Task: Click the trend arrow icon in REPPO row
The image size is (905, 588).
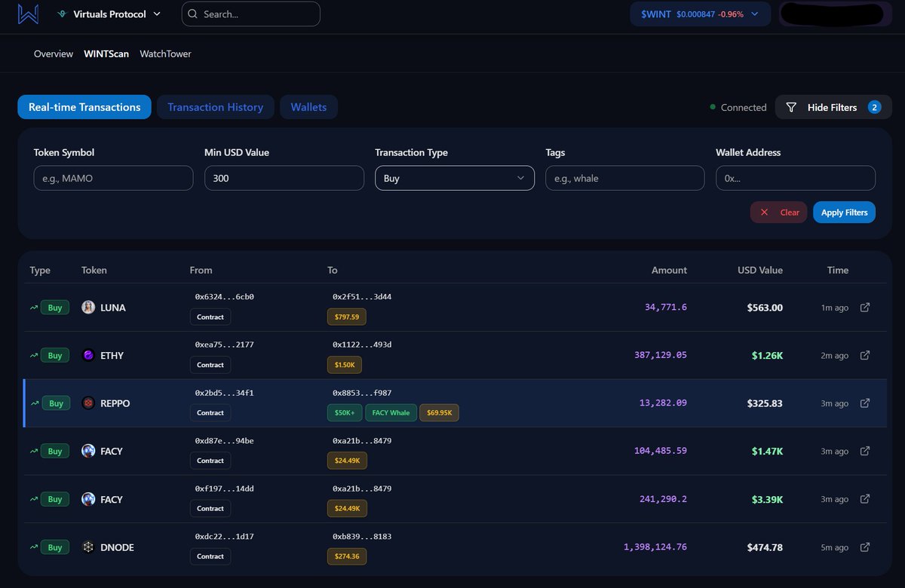Action: (35, 403)
